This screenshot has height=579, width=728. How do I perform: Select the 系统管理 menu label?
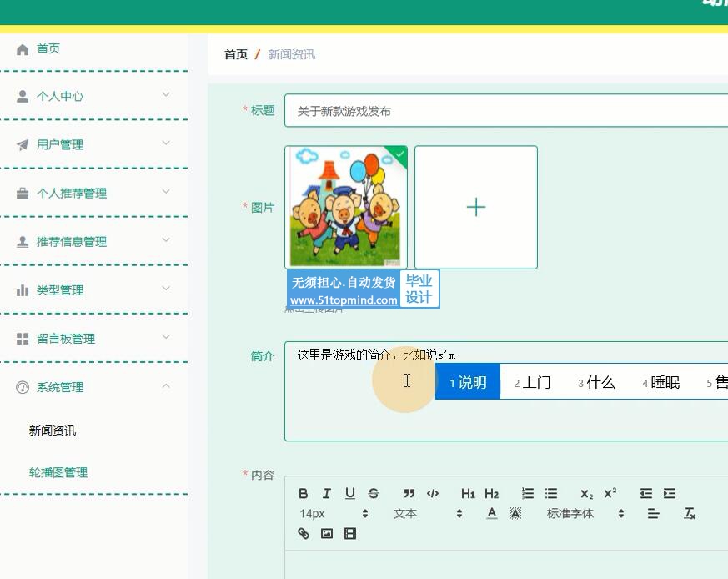tap(60, 387)
